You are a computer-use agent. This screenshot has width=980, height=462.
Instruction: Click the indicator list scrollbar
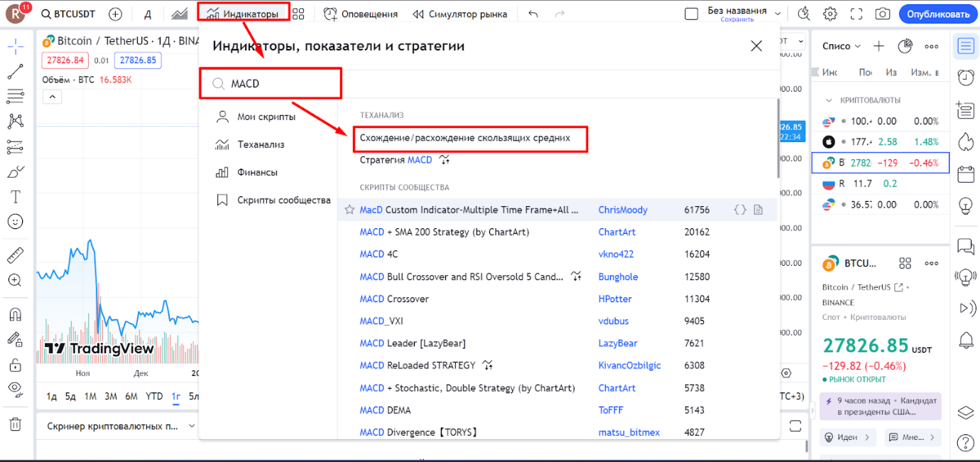pos(778,139)
